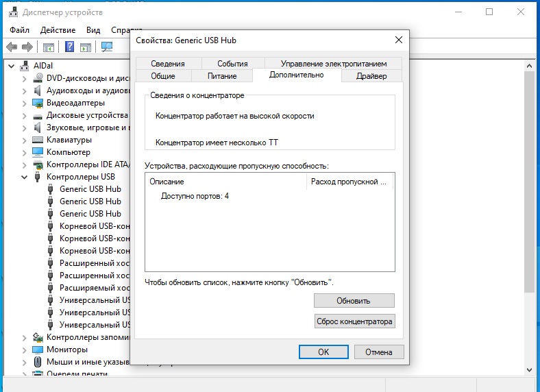The image size is (540, 392).
Task: Click the blue Help question mark icon
Action: tap(69, 47)
